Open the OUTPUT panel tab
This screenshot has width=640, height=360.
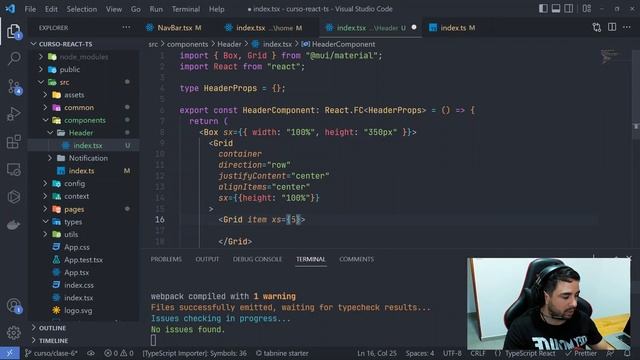coord(207,259)
